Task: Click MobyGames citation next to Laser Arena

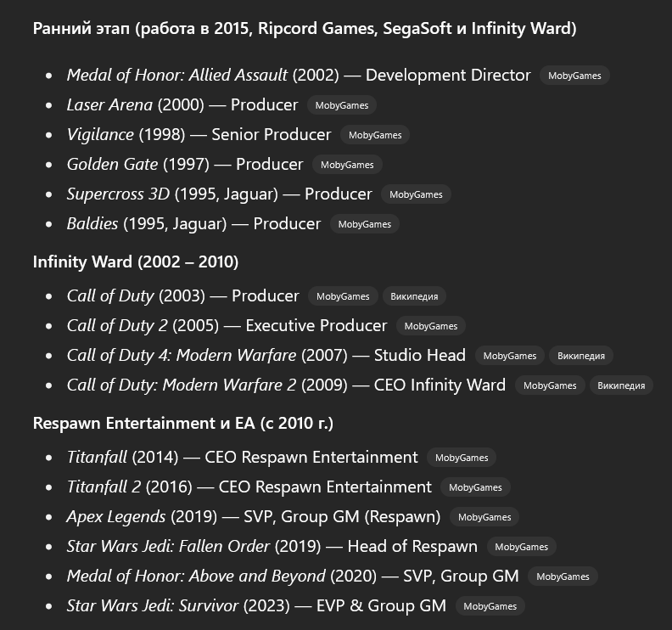Action: [342, 105]
